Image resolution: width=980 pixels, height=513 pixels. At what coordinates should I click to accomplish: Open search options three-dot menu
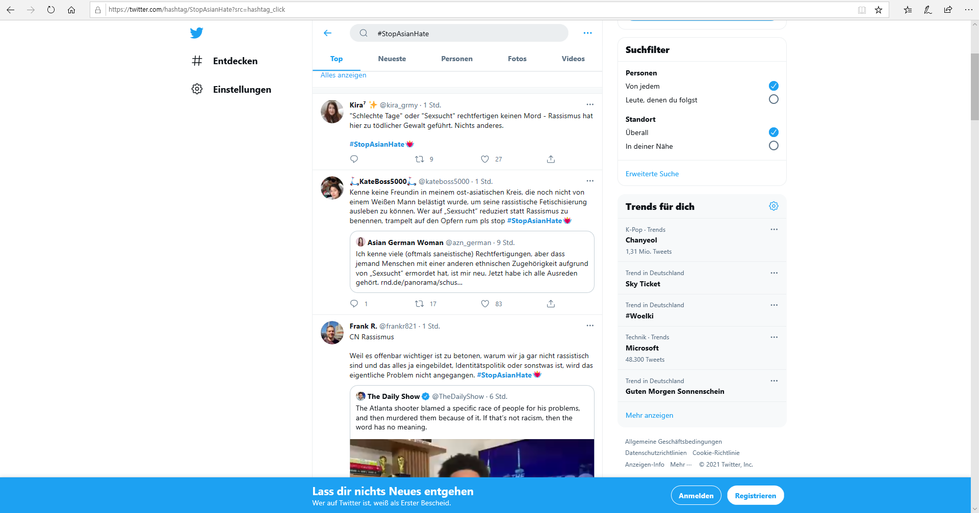click(587, 33)
